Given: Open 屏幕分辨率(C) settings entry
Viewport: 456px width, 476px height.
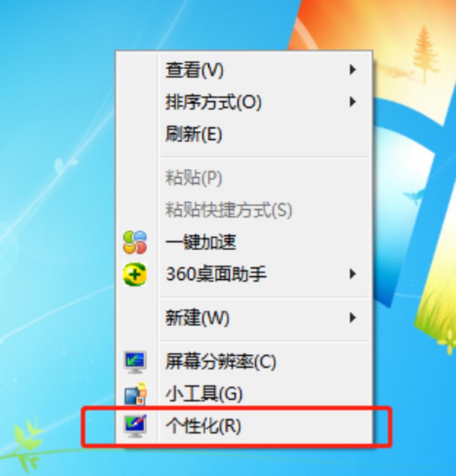Looking at the screenshot, I should tap(244, 361).
